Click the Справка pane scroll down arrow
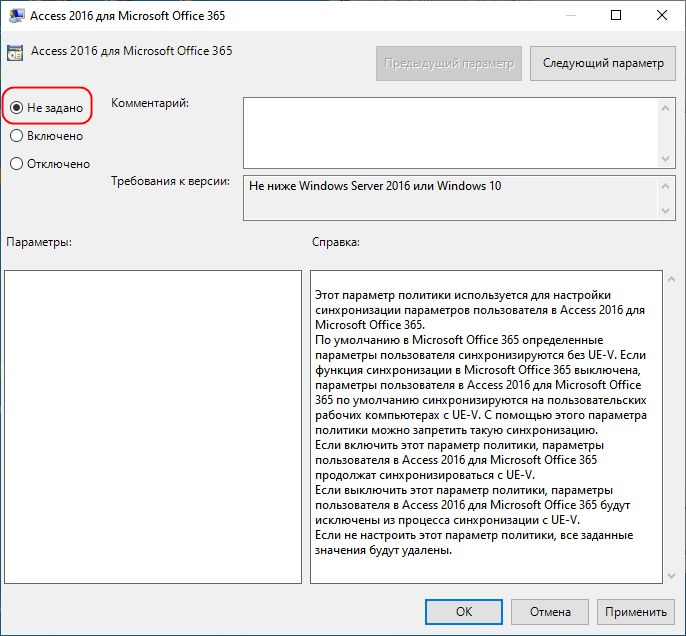 [672, 576]
